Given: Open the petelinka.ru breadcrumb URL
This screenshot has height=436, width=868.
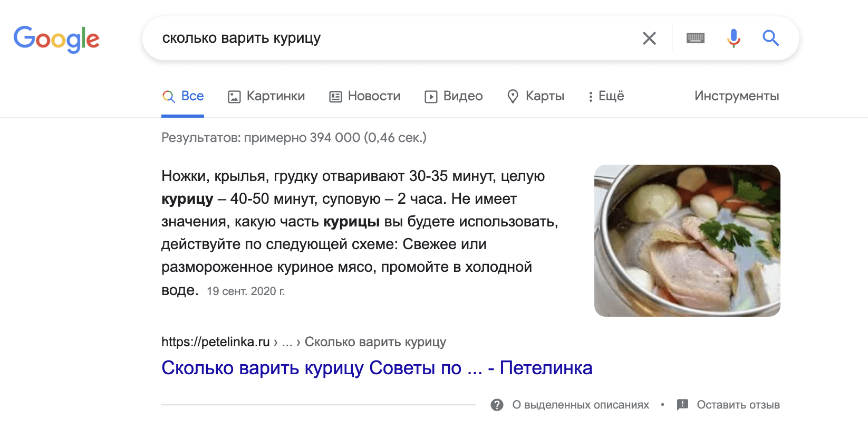Looking at the screenshot, I should [215, 342].
